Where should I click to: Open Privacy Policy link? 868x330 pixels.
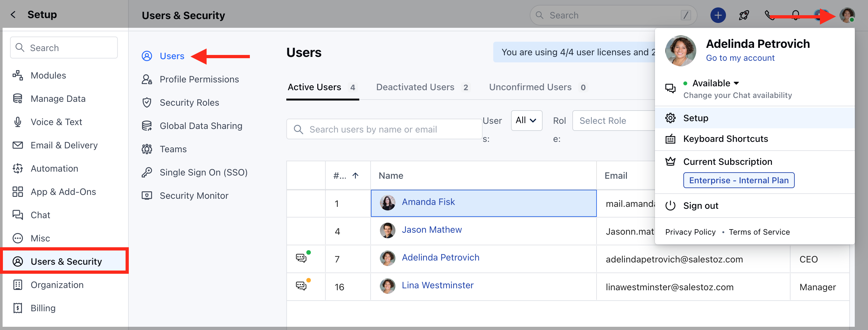coord(690,232)
